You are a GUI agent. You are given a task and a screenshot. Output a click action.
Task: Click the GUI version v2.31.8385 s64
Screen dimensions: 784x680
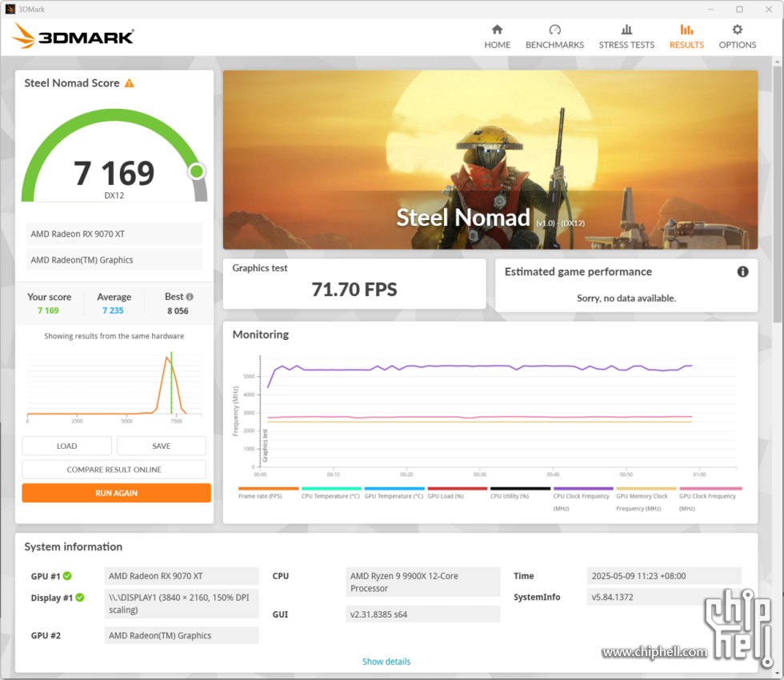tap(422, 614)
